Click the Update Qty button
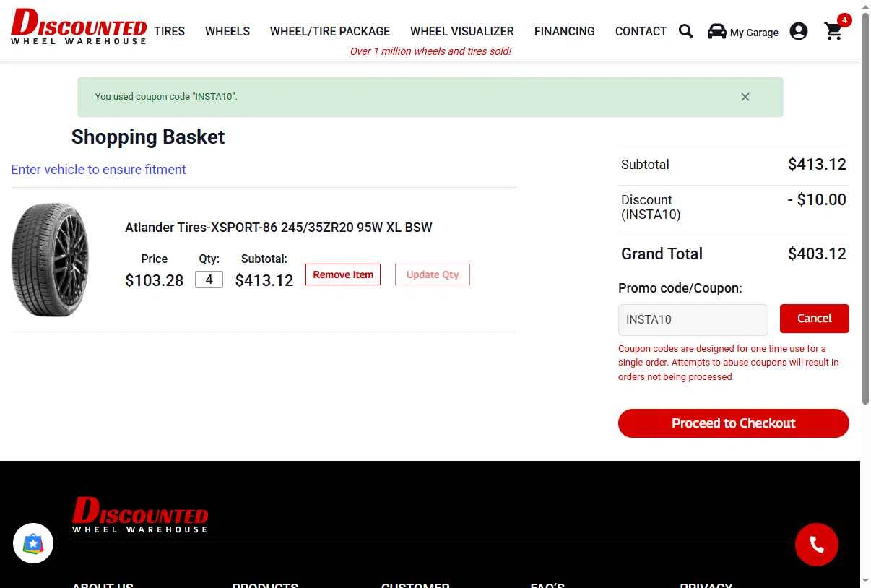Viewport: 871px width, 588px height. (433, 274)
